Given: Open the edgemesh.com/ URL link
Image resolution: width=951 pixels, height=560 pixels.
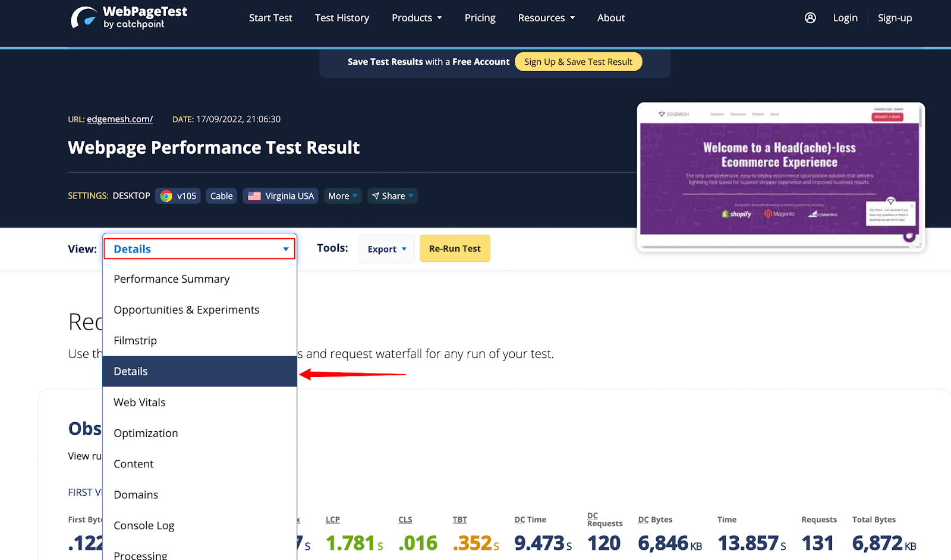Looking at the screenshot, I should 119,119.
